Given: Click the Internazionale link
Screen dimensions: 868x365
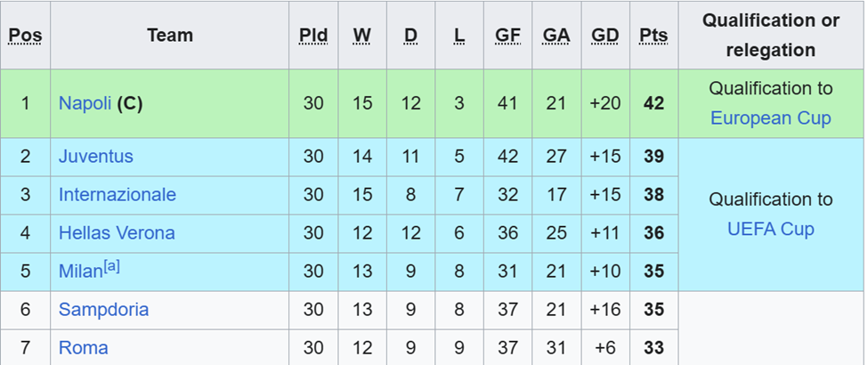Looking at the screenshot, I should coord(117,195).
